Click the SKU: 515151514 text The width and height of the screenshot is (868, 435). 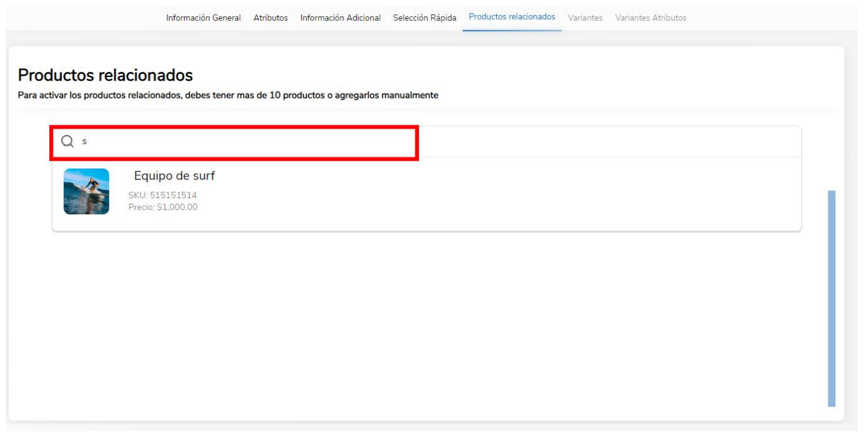tap(163, 195)
